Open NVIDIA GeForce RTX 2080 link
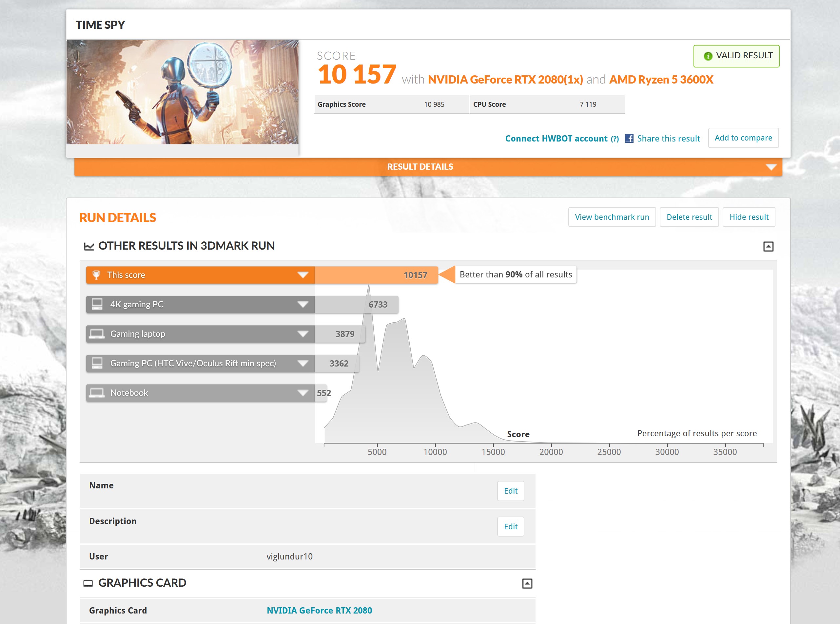 click(x=319, y=610)
